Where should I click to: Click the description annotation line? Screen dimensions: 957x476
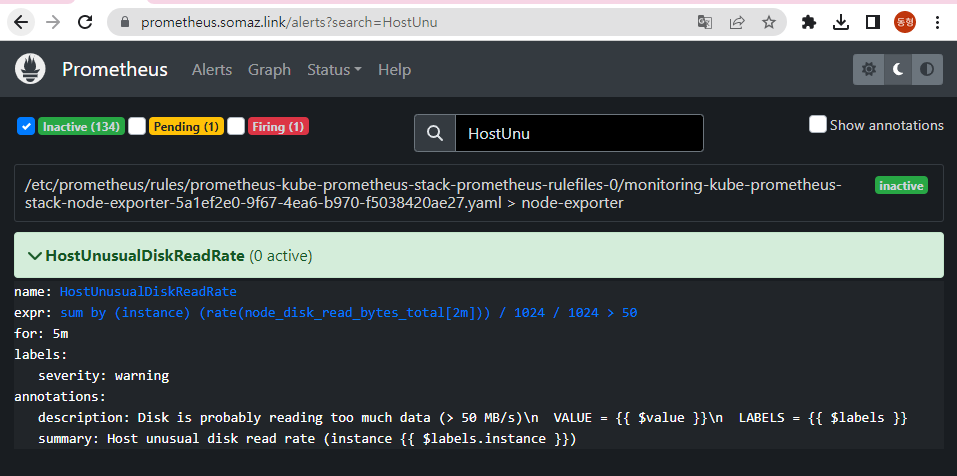point(473,417)
